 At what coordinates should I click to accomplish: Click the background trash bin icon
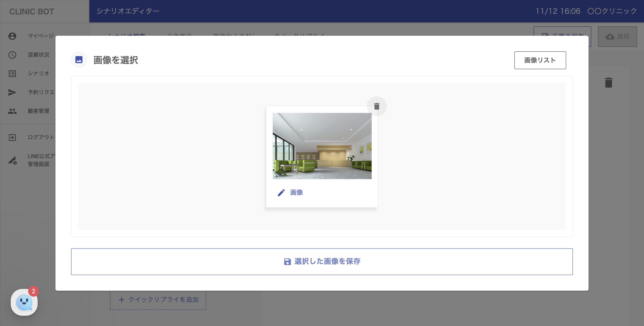click(608, 83)
